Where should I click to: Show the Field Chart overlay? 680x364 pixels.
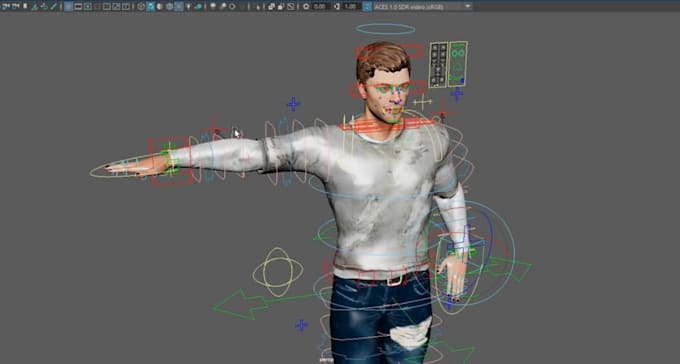coord(107,7)
